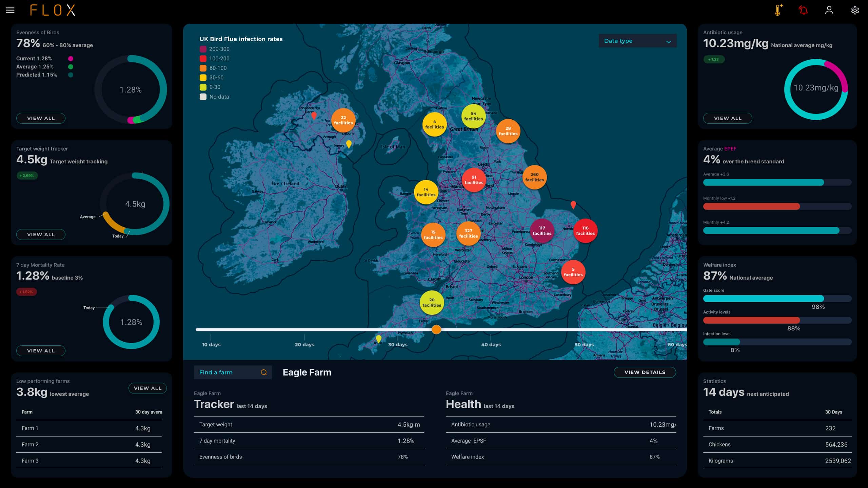Select the Farm 2 table row
868x488 pixels.
[89, 444]
